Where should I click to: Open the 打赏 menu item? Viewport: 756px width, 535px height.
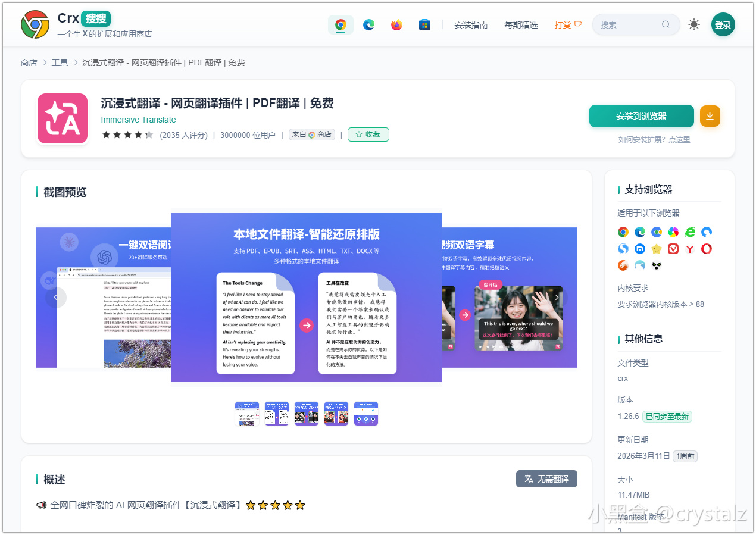click(x=568, y=25)
